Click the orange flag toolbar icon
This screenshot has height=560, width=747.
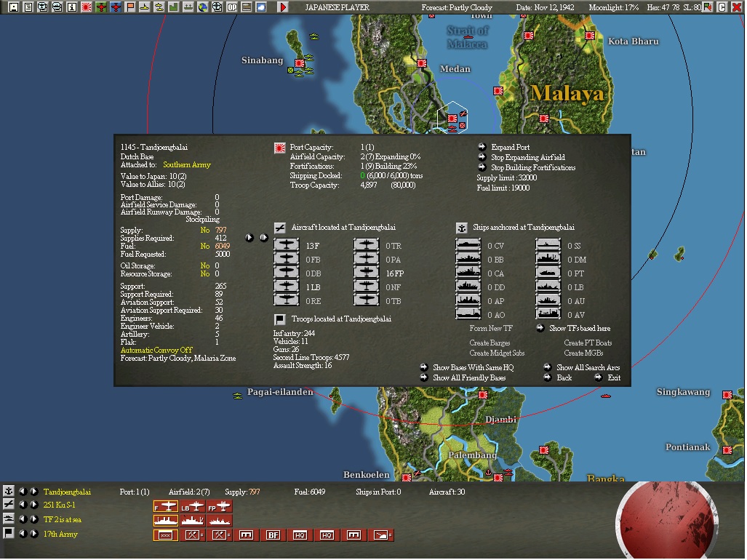click(x=130, y=7)
